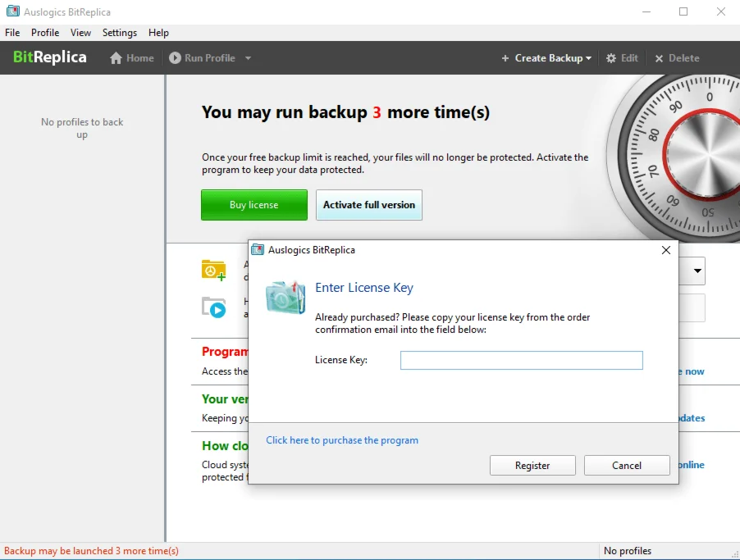Click the dialog title bar app icon
This screenshot has width=740, height=560.
coord(258,249)
